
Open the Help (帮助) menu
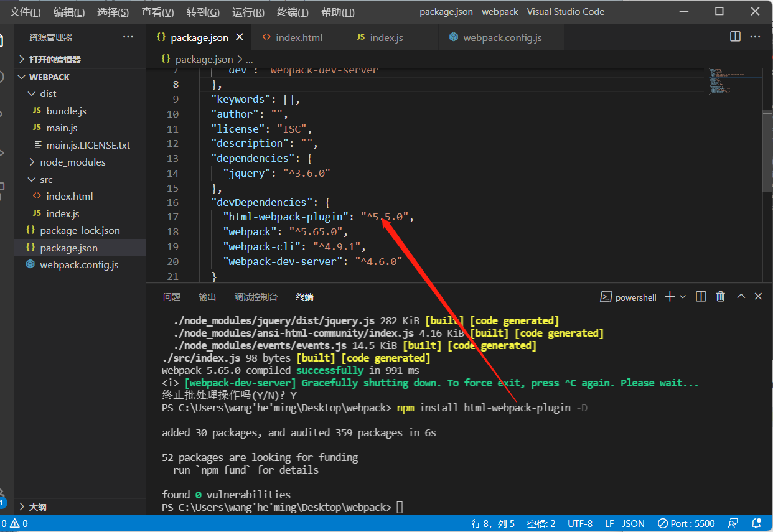[x=338, y=12]
